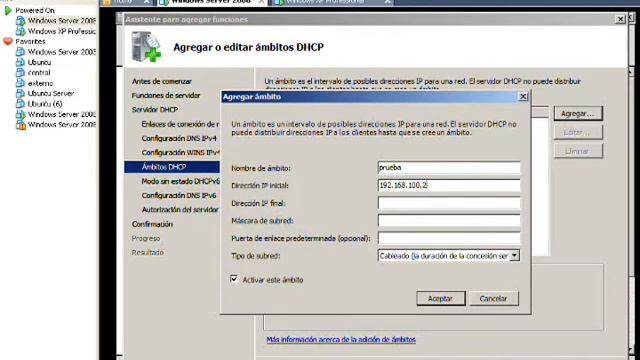Screen dimensions: 640x360
Task: Click the red Favorites heart icon
Action: [x=8, y=41]
